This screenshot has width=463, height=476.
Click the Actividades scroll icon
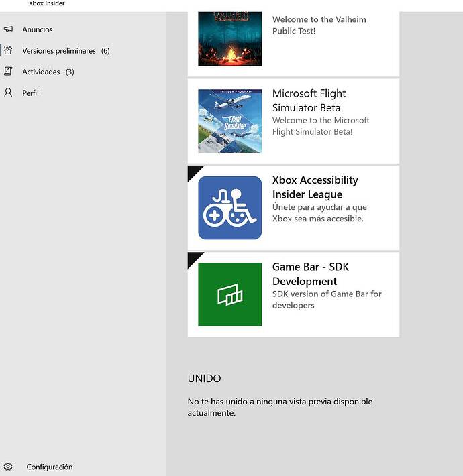(x=8, y=72)
